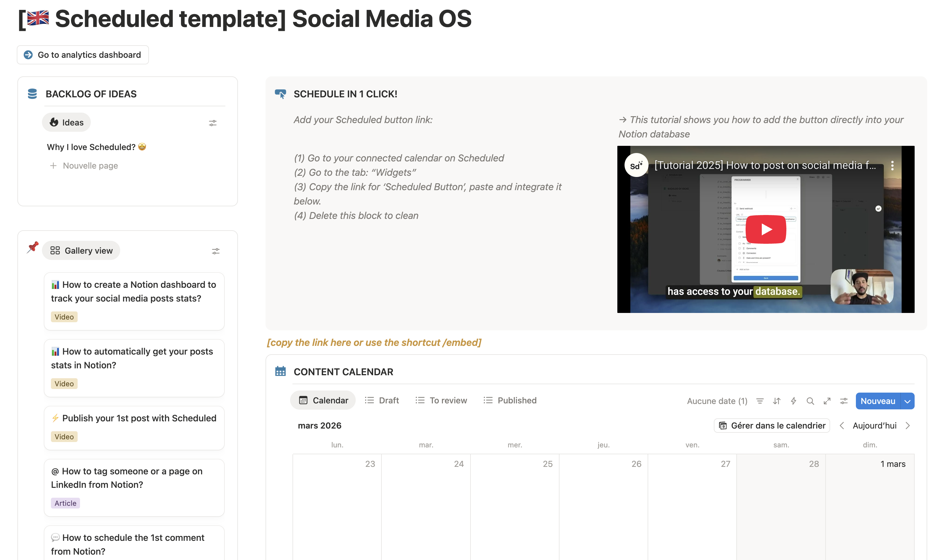This screenshot has width=941, height=560.
Task: Go to previous period with the left chevron
Action: pyautogui.click(x=842, y=425)
